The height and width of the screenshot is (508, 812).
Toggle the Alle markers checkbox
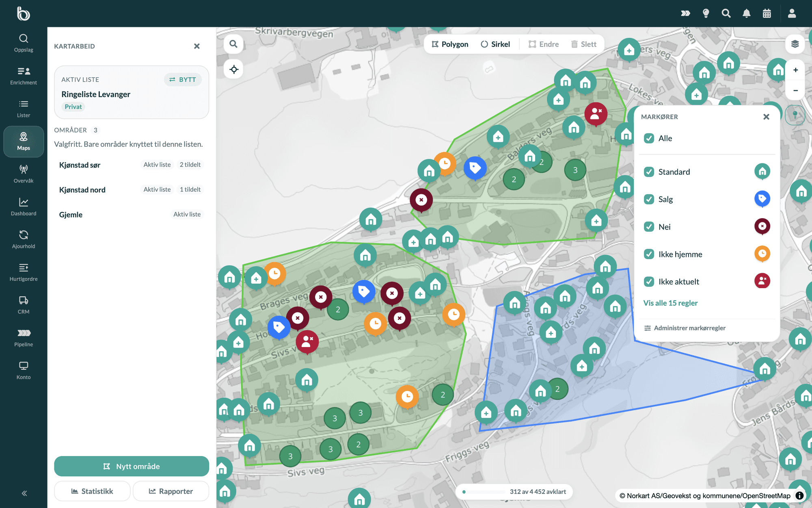click(x=649, y=138)
